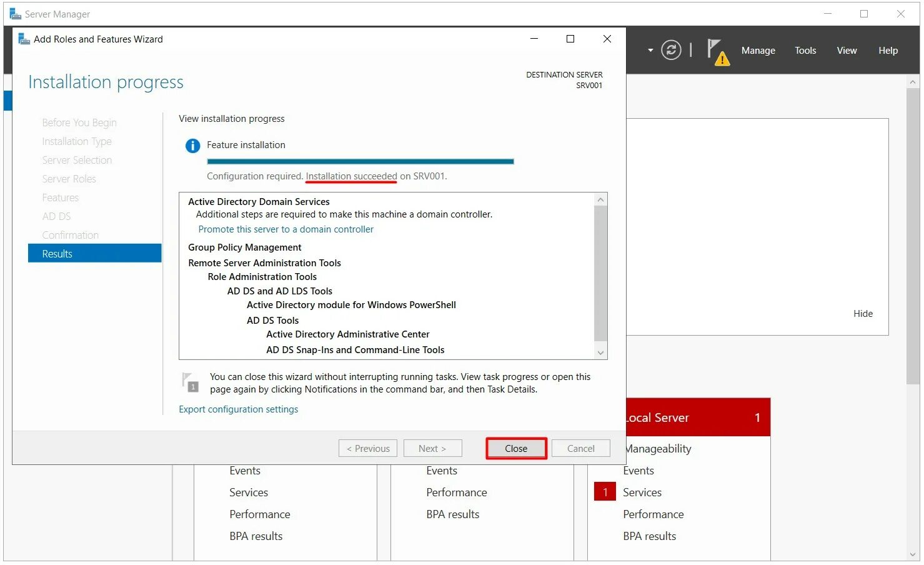This screenshot has height=565, width=924.
Task: Open Manageability under Local Server tile
Action: [x=658, y=449]
